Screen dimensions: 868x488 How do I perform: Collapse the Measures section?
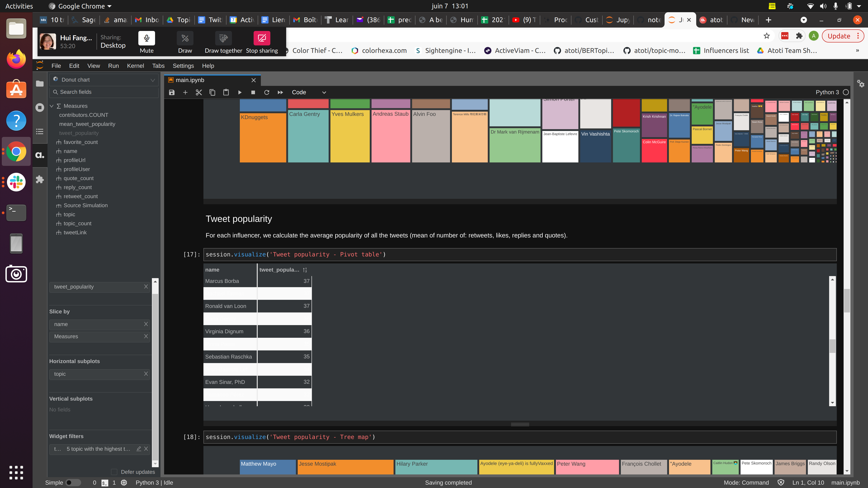(x=52, y=106)
